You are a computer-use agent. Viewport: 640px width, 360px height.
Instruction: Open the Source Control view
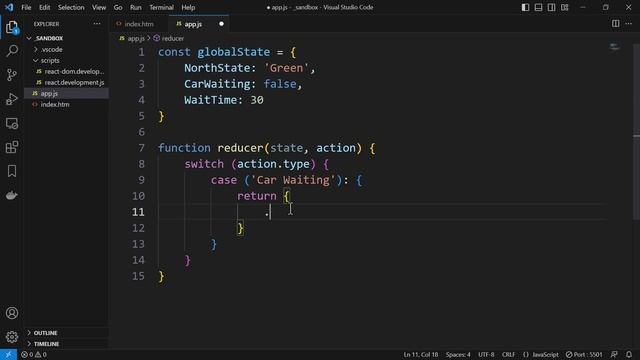(x=12, y=75)
